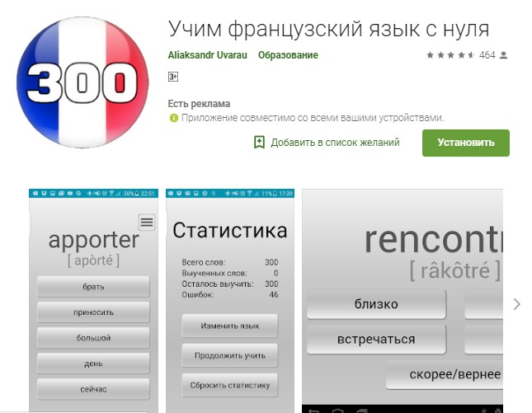Click the reviewers person icon beside 464
This screenshot has height=413, width=532.
(504, 55)
